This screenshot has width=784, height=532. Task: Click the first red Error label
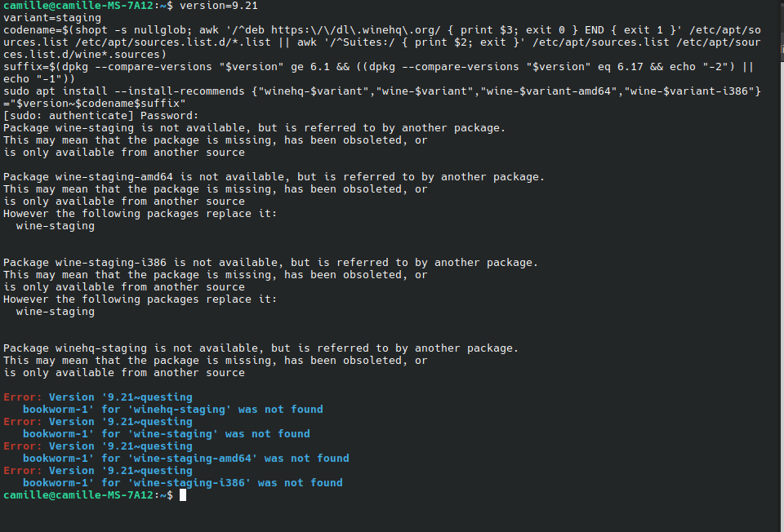(22, 397)
